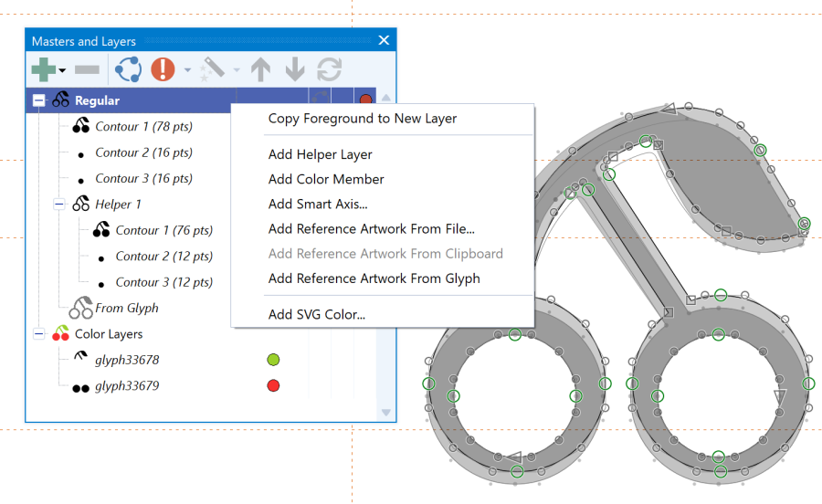Move layer up with the up arrow
Screen dimensions: 822x504
tap(260, 69)
